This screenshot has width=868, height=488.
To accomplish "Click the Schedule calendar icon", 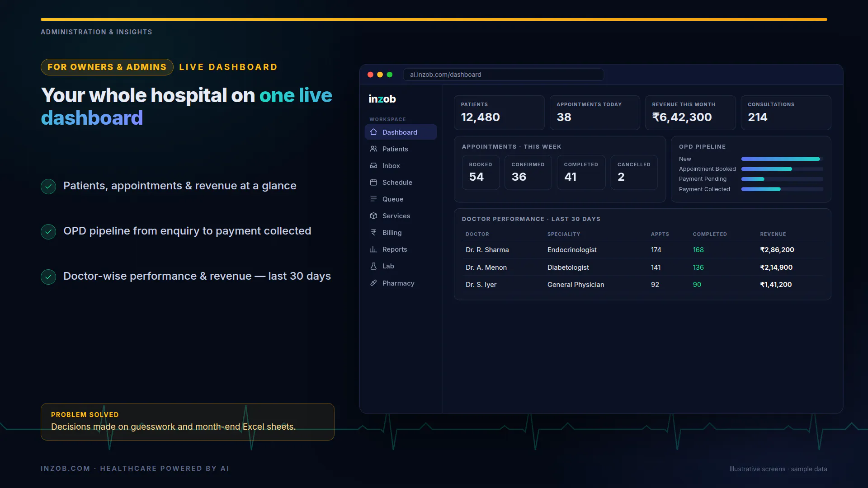I will pyautogui.click(x=373, y=182).
